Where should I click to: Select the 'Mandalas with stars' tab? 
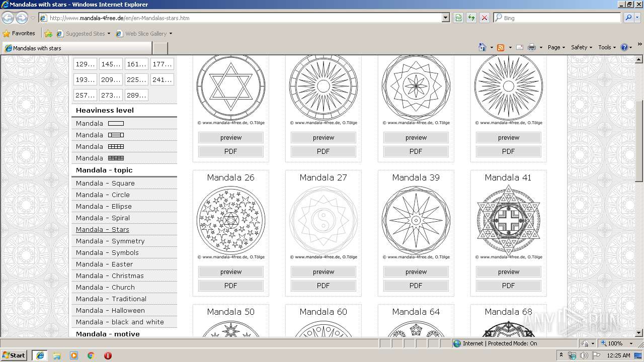click(76, 48)
